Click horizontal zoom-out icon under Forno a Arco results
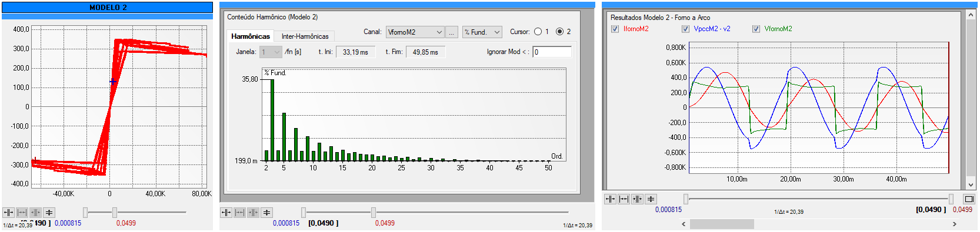980x232 pixels. point(624,199)
